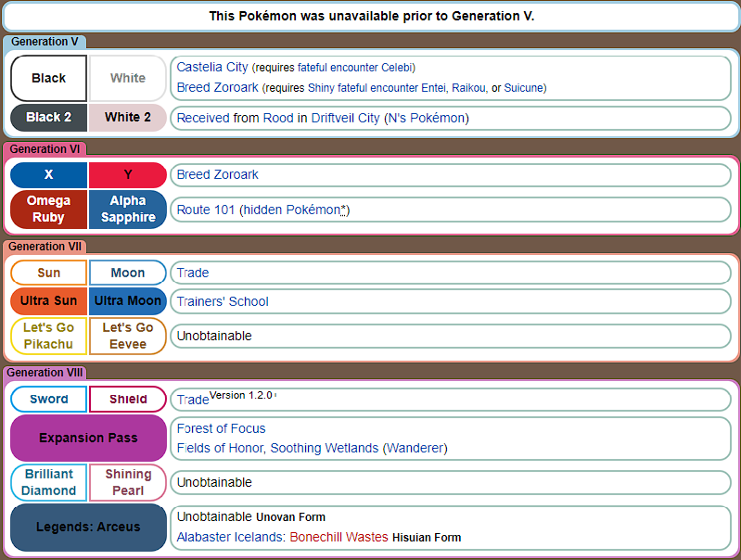Open the Black 2 version link
Screen dimensions: 741x560
48,117
